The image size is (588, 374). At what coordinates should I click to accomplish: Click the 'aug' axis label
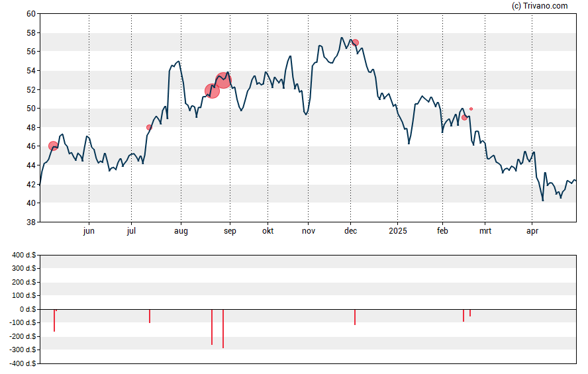click(x=181, y=231)
